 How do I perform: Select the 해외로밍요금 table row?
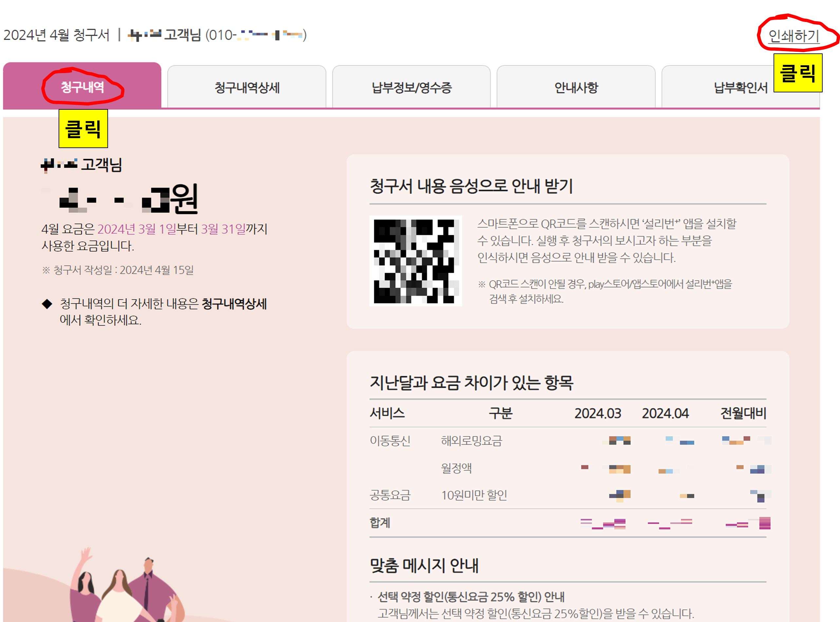tap(472, 441)
